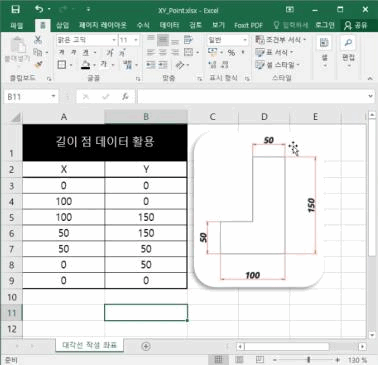Add a new sheet with the plus button
The height and width of the screenshot is (365, 378).
[146, 346]
